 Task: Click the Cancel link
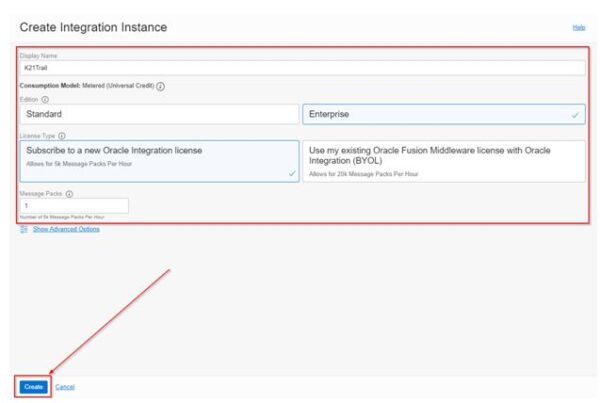tap(65, 387)
